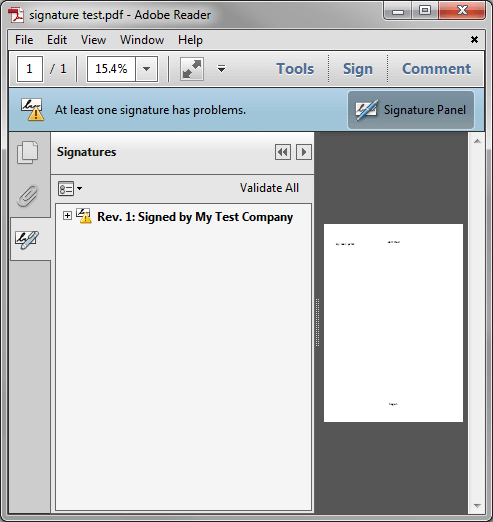The image size is (493, 522).
Task: Click Validate All
Action: coord(269,188)
